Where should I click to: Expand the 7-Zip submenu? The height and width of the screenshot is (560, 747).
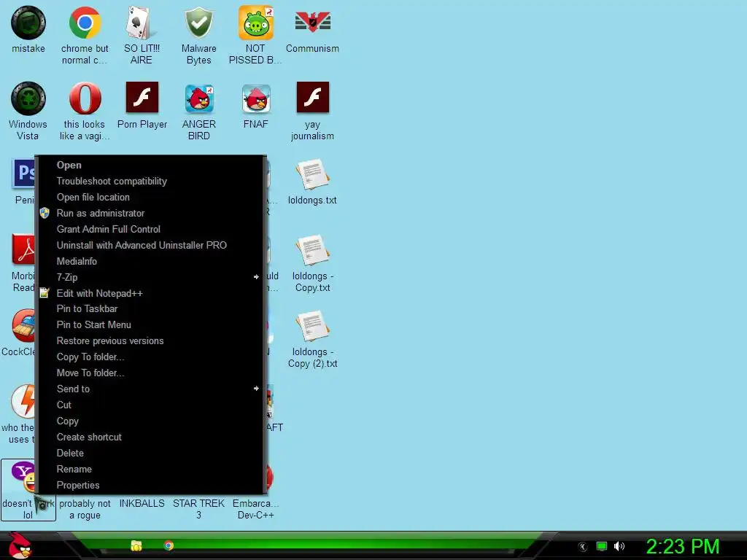(x=150, y=277)
